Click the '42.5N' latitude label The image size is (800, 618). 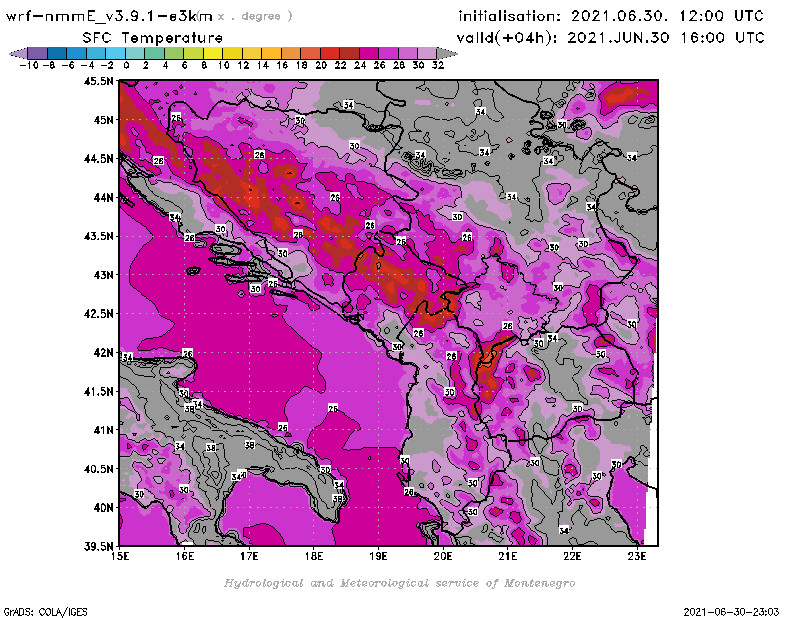(98, 314)
